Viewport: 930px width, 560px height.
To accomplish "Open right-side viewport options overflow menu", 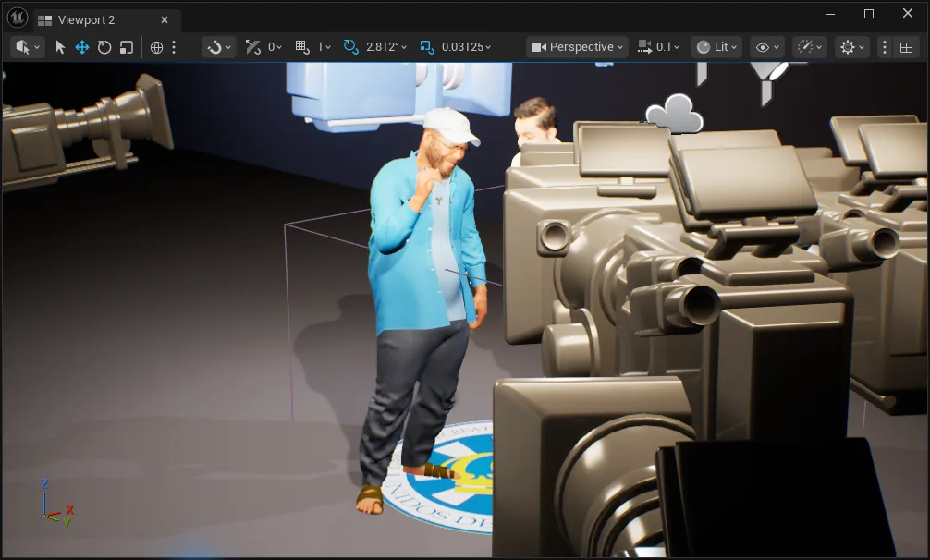I will pyautogui.click(x=885, y=47).
